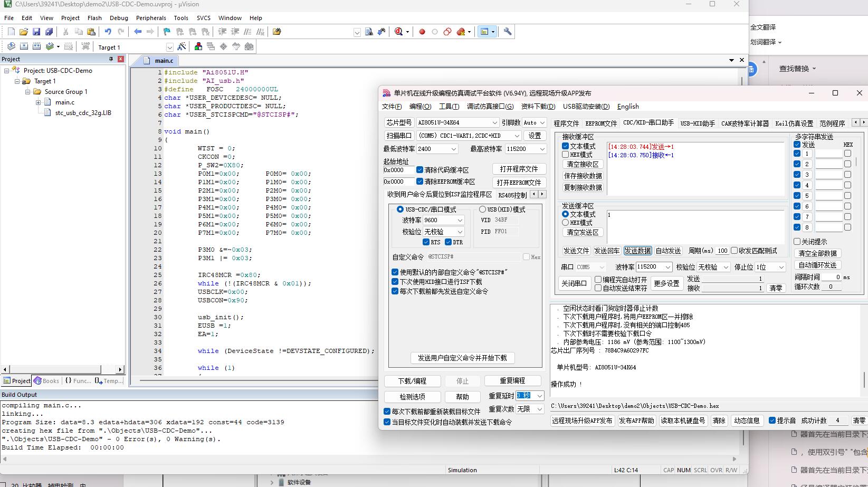Click the Save All icon
This screenshot has width=868, height=487.
(x=49, y=32)
